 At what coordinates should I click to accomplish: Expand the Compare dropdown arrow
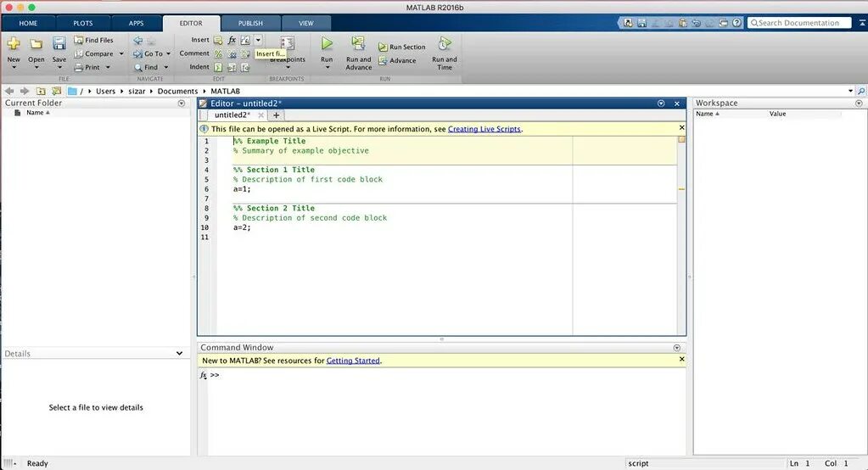click(121, 53)
